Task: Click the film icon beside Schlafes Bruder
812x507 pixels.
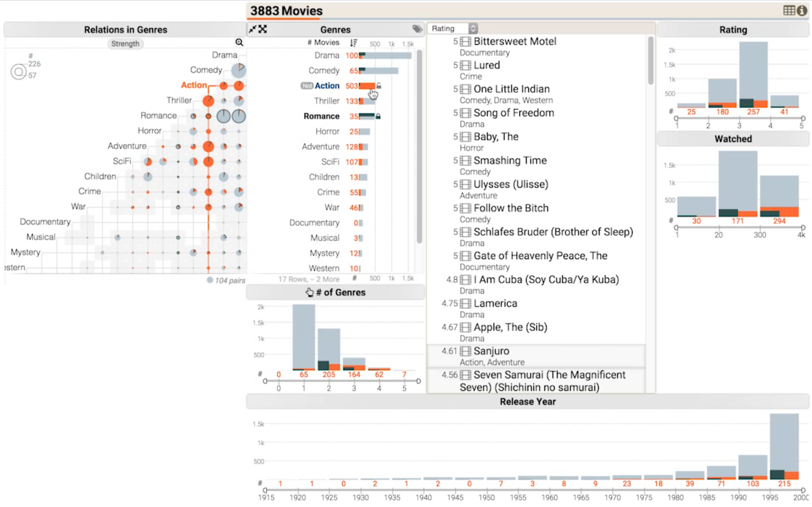Action: click(466, 232)
